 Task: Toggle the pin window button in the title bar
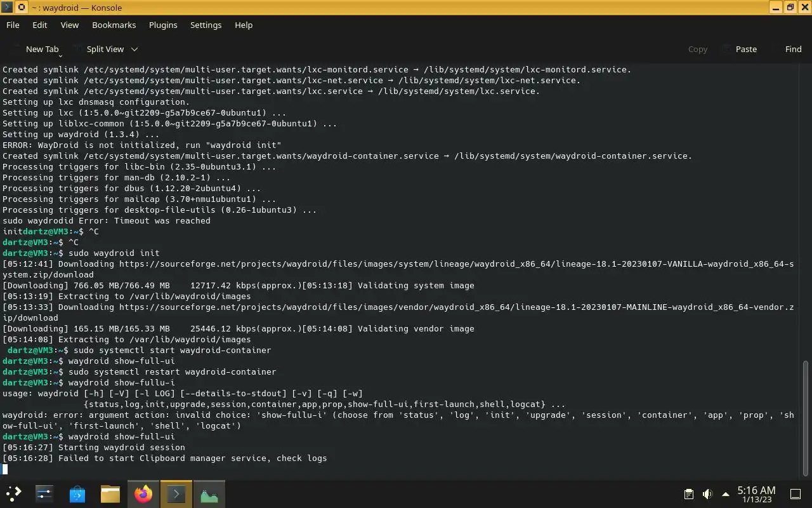click(21, 8)
